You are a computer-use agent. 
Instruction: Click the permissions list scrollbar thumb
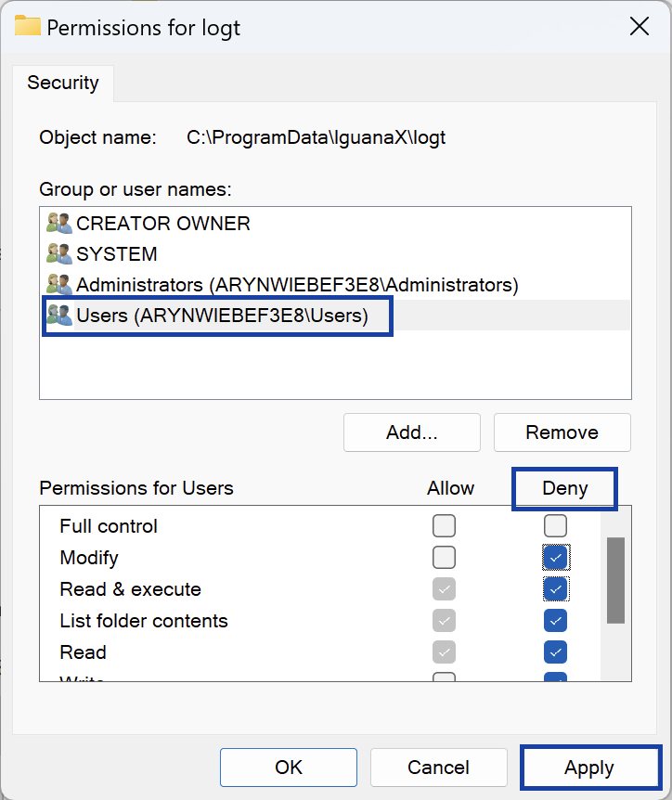[615, 580]
